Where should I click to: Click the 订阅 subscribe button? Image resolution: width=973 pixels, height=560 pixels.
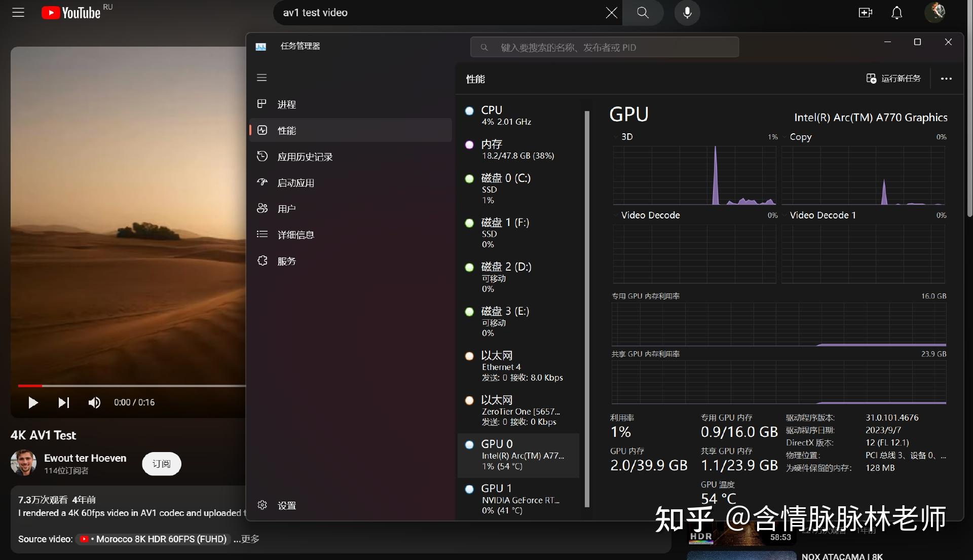[161, 464]
